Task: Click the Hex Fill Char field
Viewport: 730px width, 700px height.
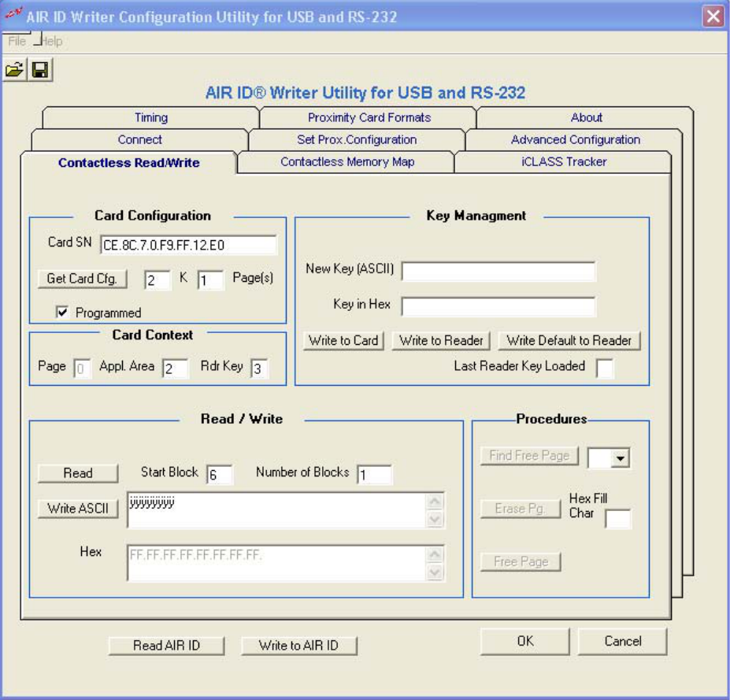Action: click(618, 518)
